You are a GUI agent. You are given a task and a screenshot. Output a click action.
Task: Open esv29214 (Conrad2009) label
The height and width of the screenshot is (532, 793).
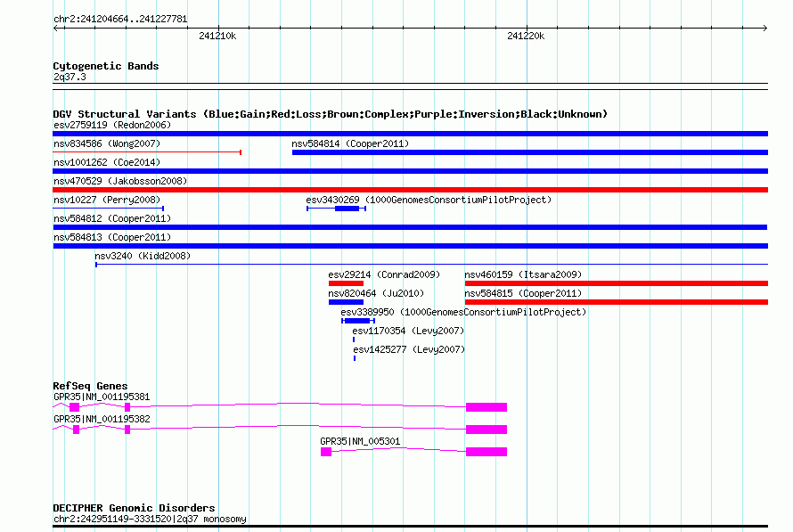coord(384,274)
